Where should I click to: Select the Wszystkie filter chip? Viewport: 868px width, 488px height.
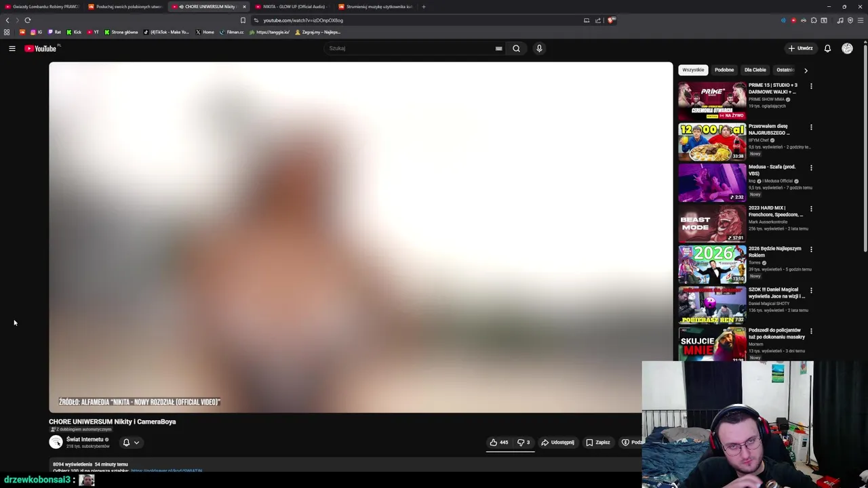pos(693,70)
